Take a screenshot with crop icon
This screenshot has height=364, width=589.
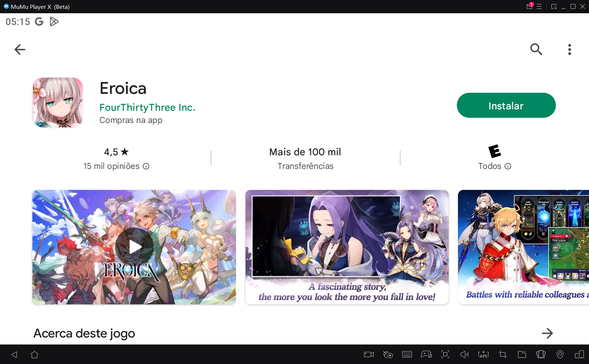tap(503, 354)
